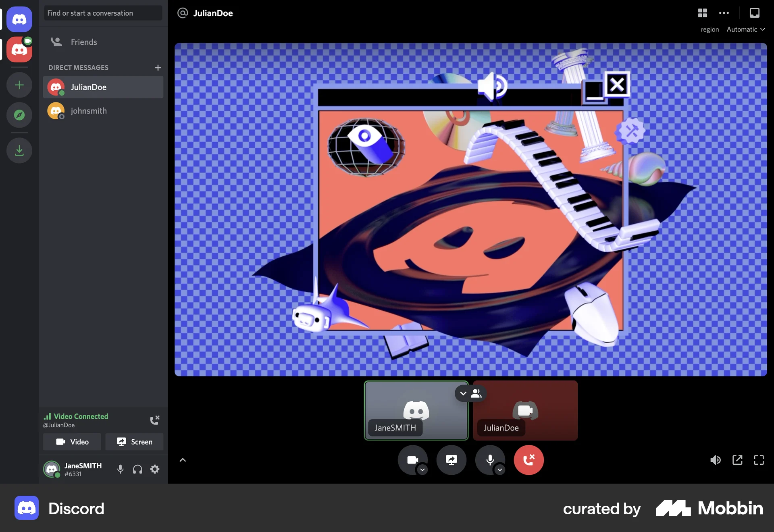Collapse the call controls with the up chevron
Image resolution: width=774 pixels, height=532 pixels.
[183, 460]
